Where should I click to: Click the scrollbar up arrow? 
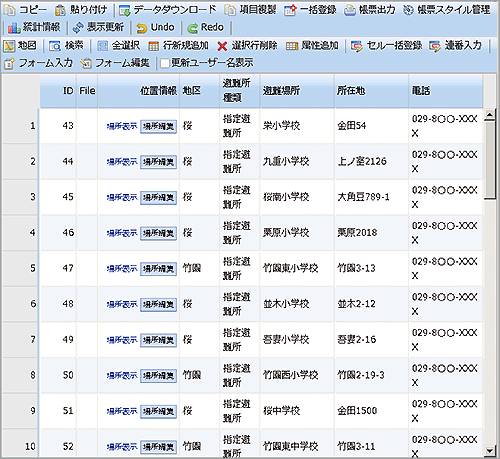coord(489,115)
